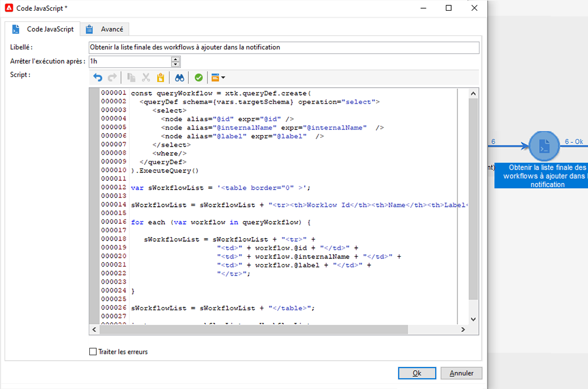
Task: Open find with binoculars icon
Action: 180,78
